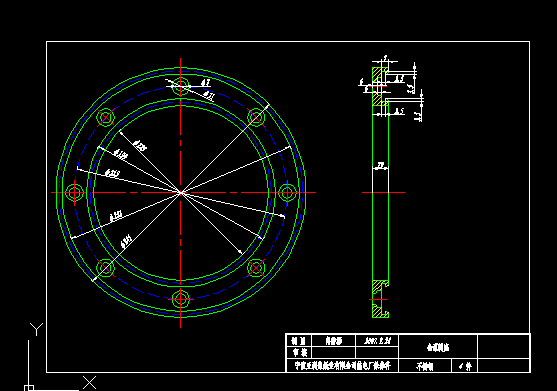Select the topmost of the five diagonal diameter labels
The width and height of the screenshot is (557, 391).
coord(140,146)
